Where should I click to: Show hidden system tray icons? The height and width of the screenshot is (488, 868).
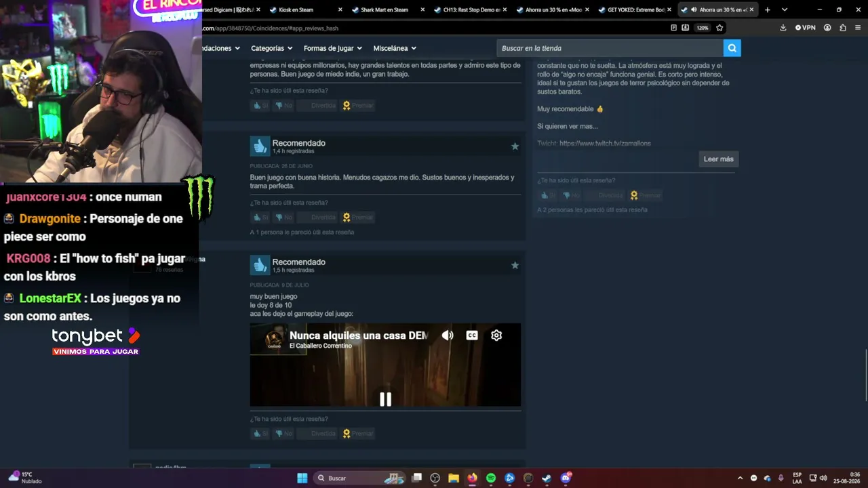click(x=741, y=478)
